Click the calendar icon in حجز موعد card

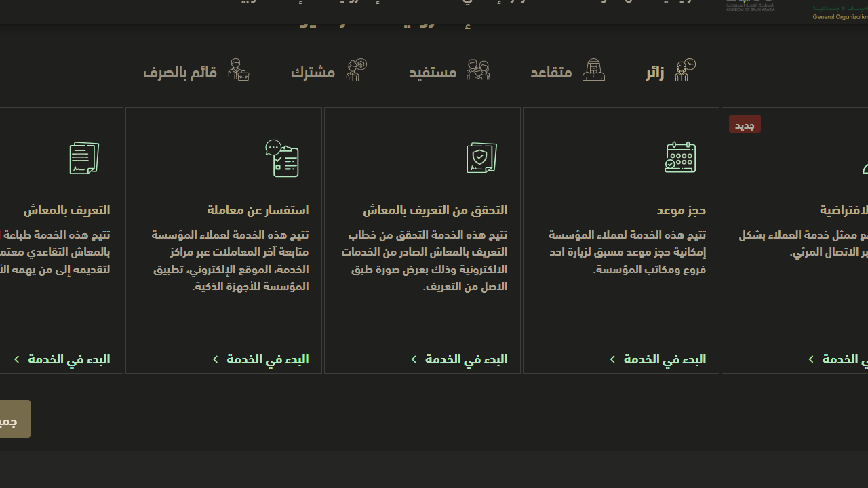tap(680, 157)
